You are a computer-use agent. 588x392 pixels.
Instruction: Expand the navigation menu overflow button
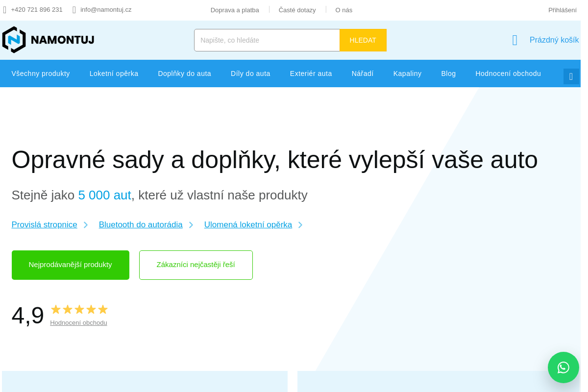[x=571, y=76]
